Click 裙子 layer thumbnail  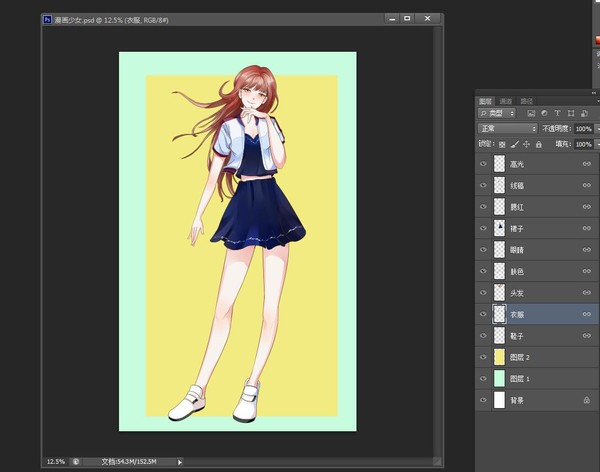click(499, 228)
